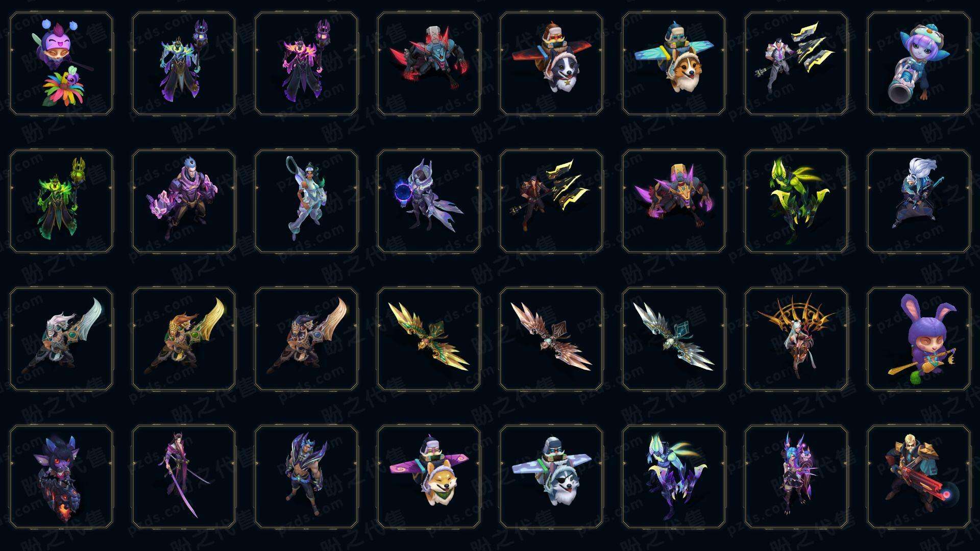Select the white-haired warrior with silver greatsword

coord(61,339)
